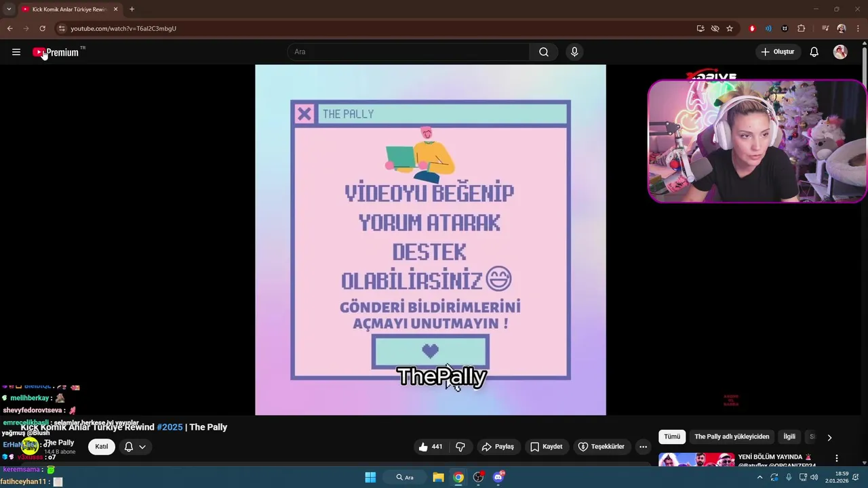The width and height of the screenshot is (868, 488).
Task: Open the red hand ad blocker extension
Action: (x=752, y=28)
